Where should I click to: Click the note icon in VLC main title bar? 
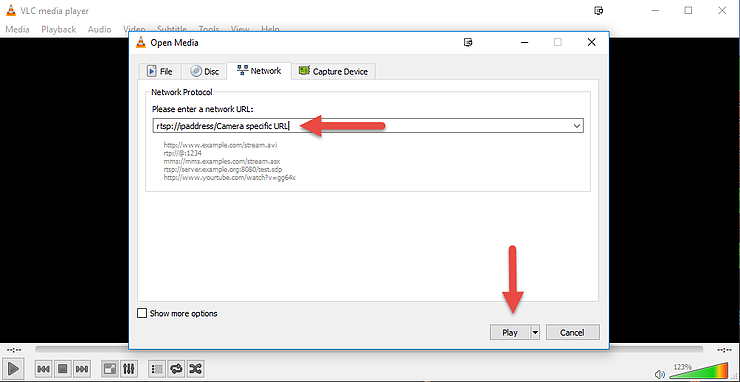598,10
